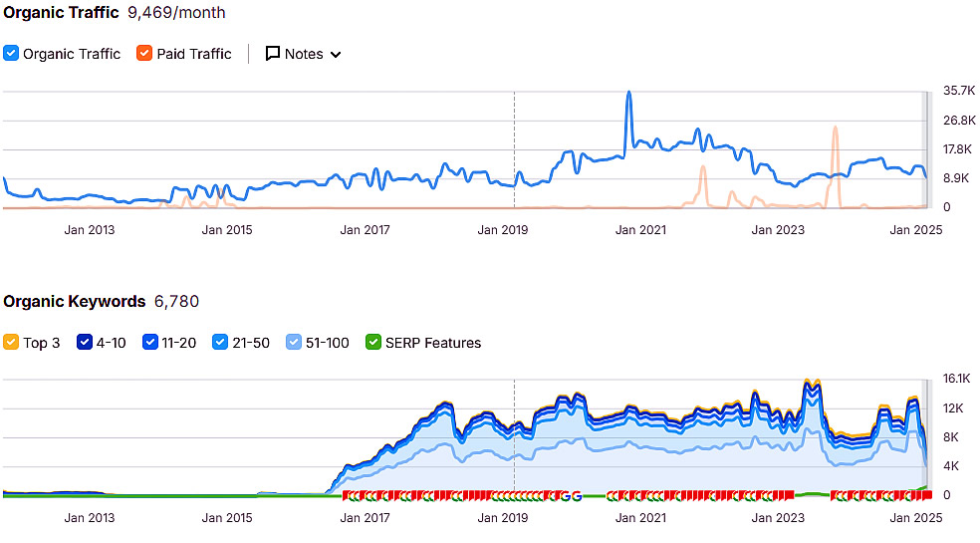This screenshot has width=980, height=543.
Task: Click the dashed Jan 2019 line on the traffic chart
Action: (x=514, y=149)
